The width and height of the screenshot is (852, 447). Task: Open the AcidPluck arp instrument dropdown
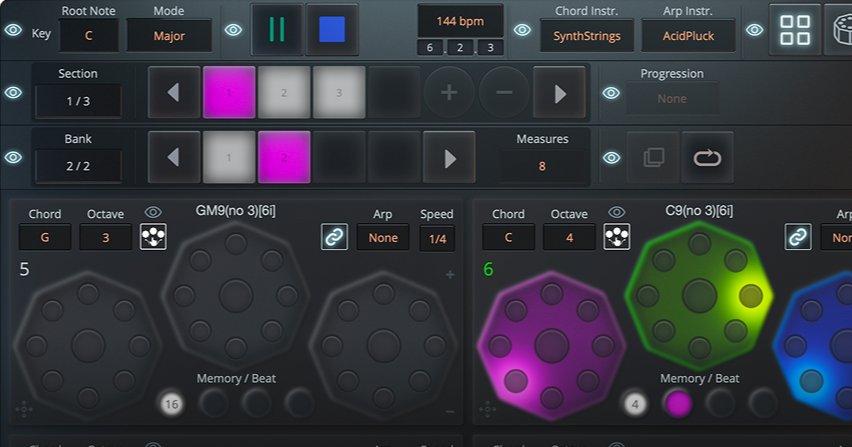tap(688, 36)
